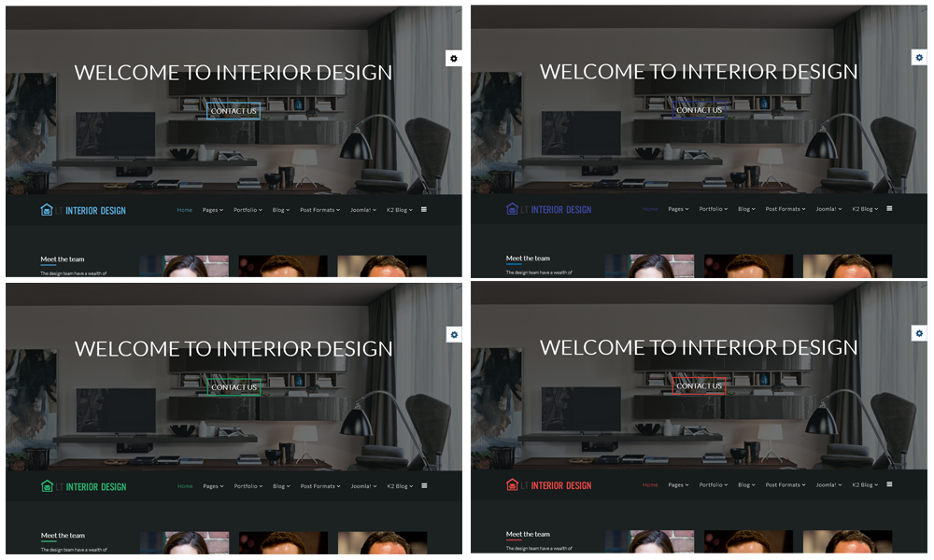The width and height of the screenshot is (934, 560).
Task: Click last team photo in light-blue themed preview
Action: click(382, 266)
